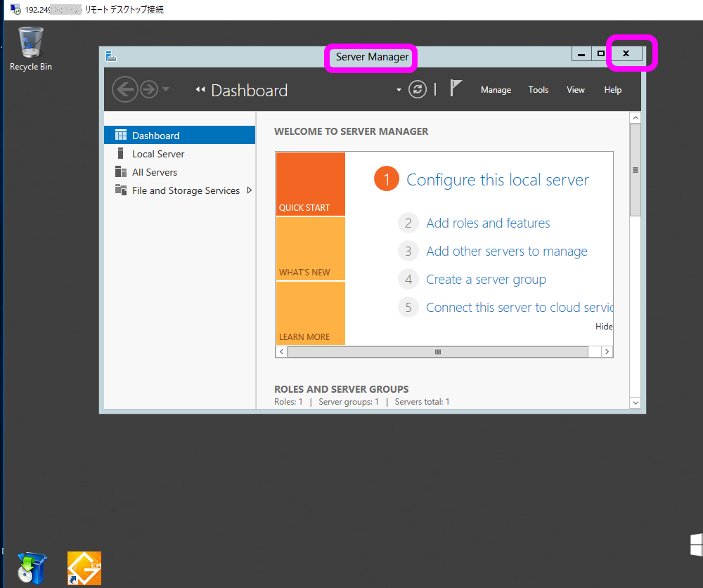Click the Windows logo at screen edge
Screen dimensions: 703x588
[x=696, y=544]
